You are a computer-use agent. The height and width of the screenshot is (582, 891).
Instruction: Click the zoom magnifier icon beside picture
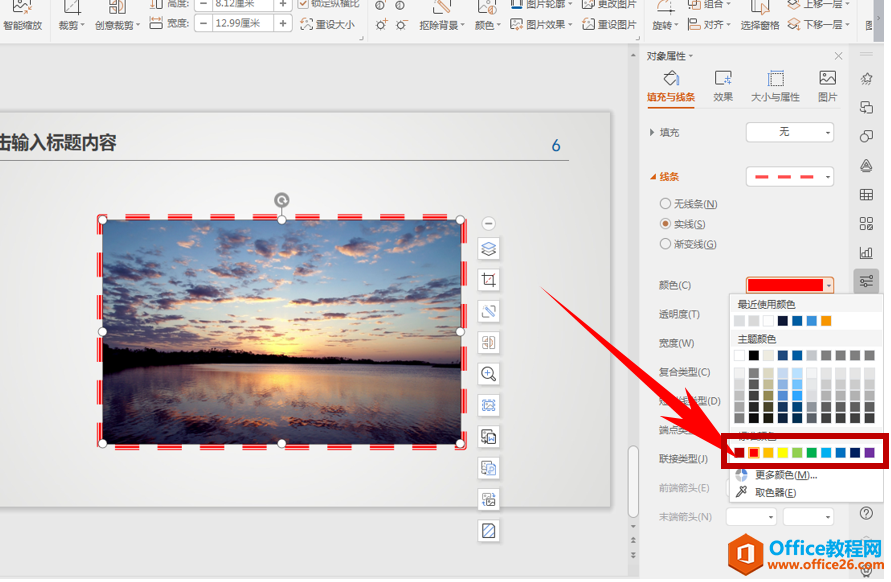[x=488, y=374]
